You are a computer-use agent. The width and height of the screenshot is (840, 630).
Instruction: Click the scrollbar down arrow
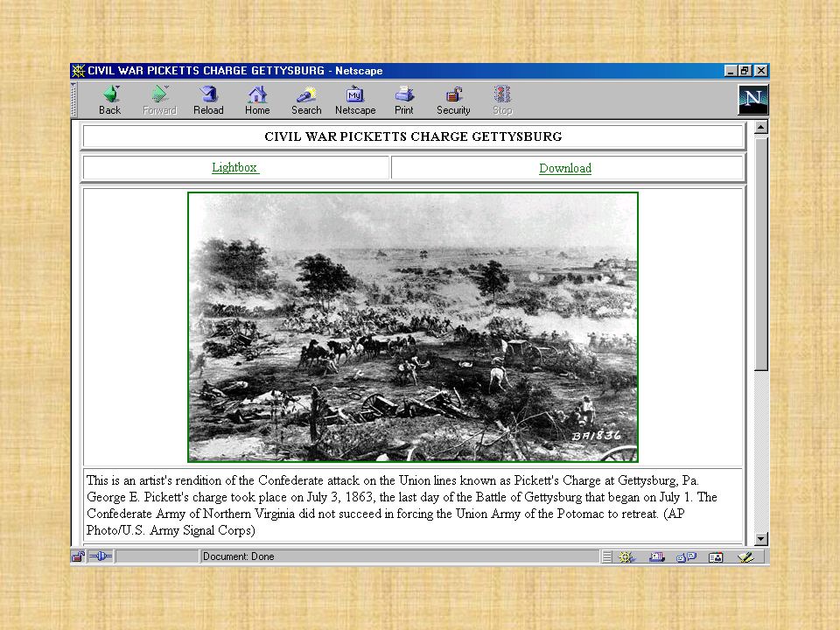click(760, 539)
